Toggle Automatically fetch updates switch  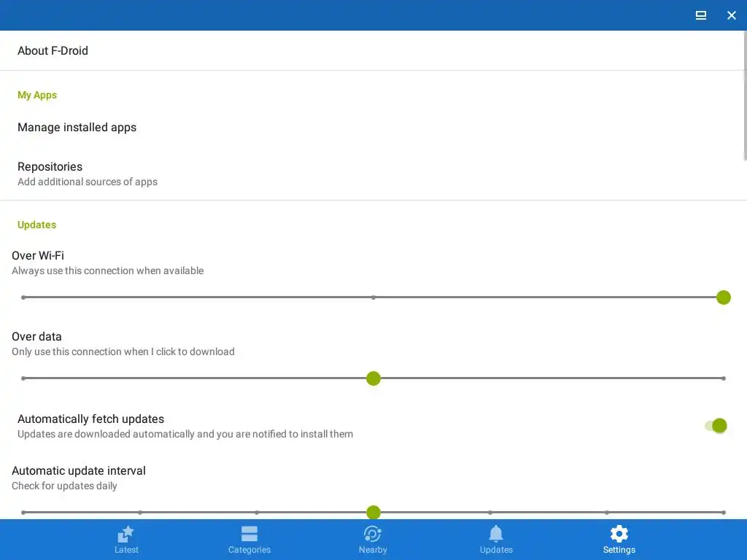tap(716, 426)
